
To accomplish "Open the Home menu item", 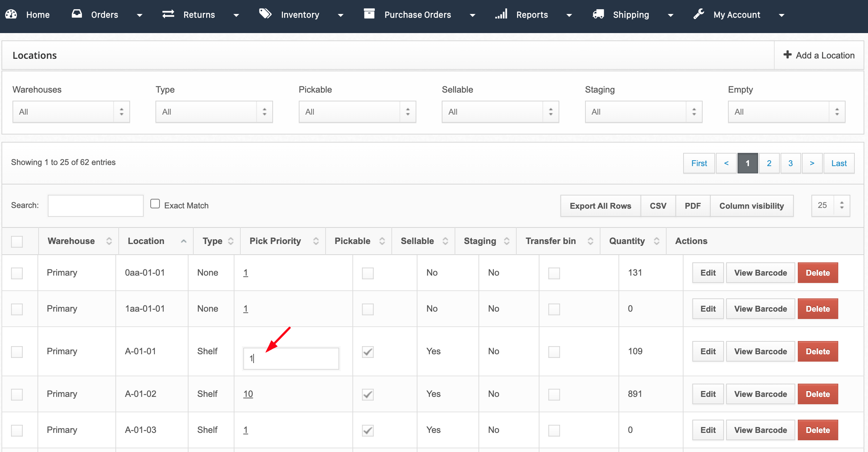I will coord(38,15).
